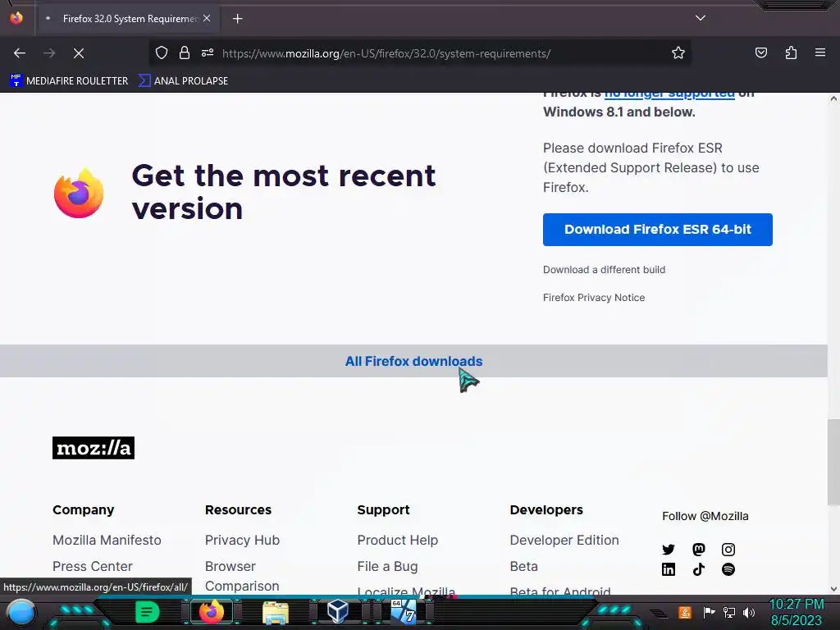
Task: Click Download Firefox ESR 64-bit button
Action: point(657,230)
